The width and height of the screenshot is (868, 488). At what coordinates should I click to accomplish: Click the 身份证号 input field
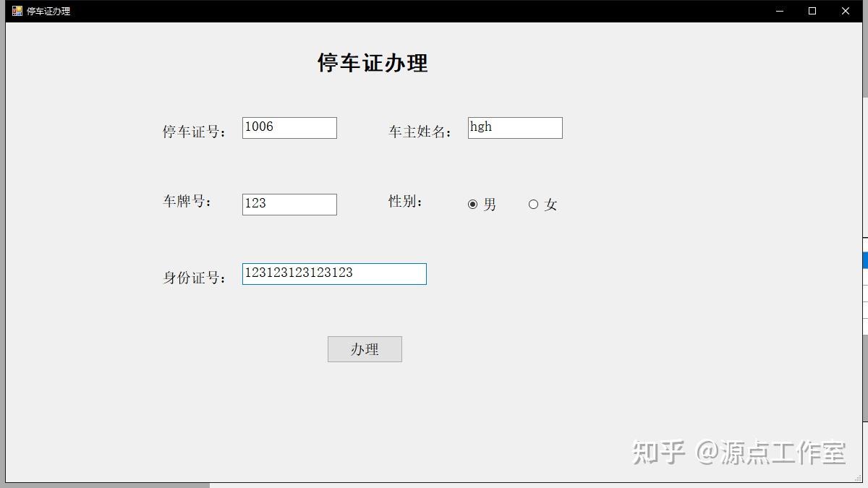(334, 274)
